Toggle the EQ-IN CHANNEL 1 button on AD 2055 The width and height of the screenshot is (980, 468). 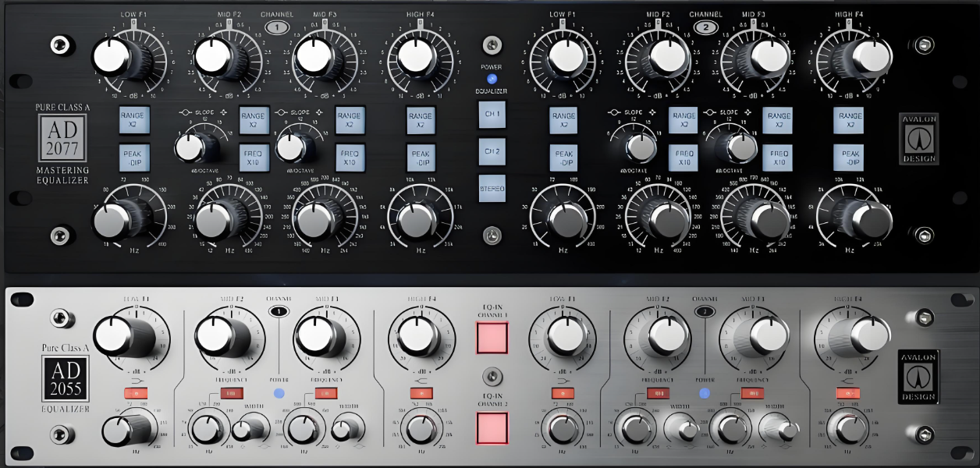pos(492,338)
